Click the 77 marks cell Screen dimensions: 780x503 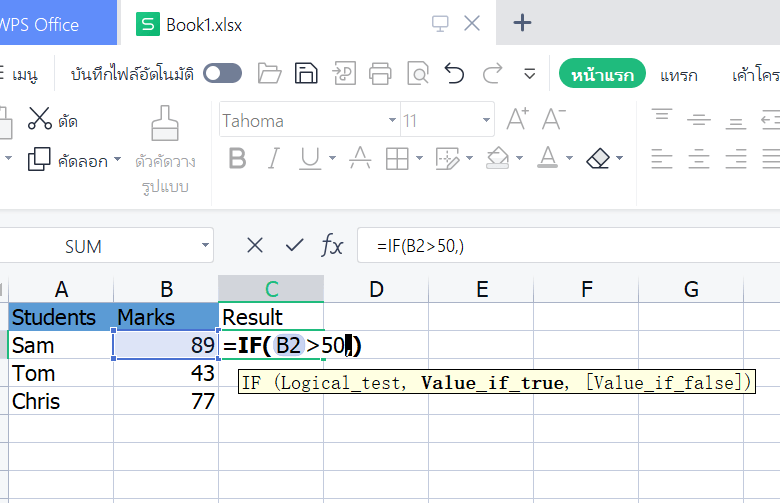point(166,401)
